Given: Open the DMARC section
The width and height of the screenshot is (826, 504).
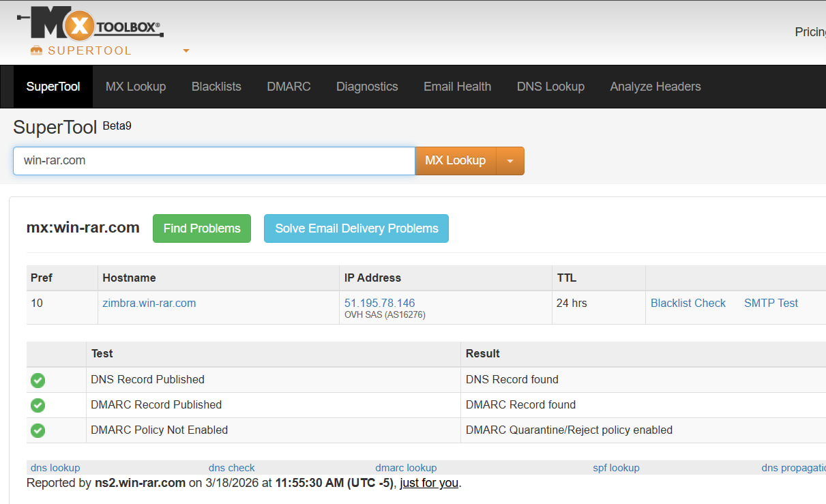Looking at the screenshot, I should pyautogui.click(x=289, y=86).
